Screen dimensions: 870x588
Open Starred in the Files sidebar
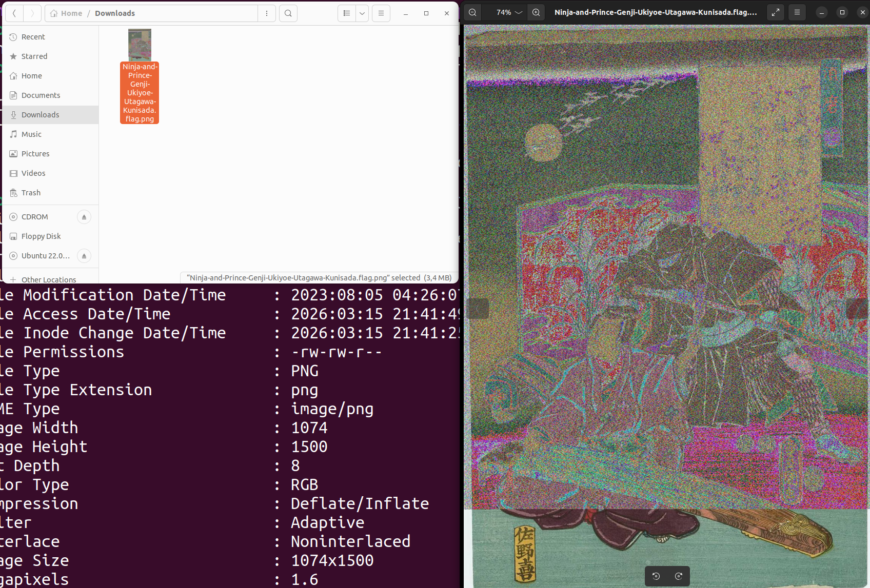point(50,56)
